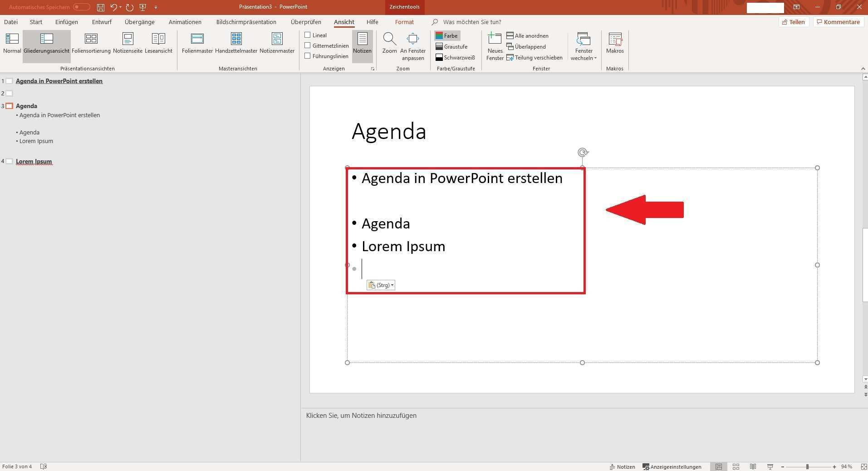
Task: Switch to the Animationen tab
Action: coord(185,22)
